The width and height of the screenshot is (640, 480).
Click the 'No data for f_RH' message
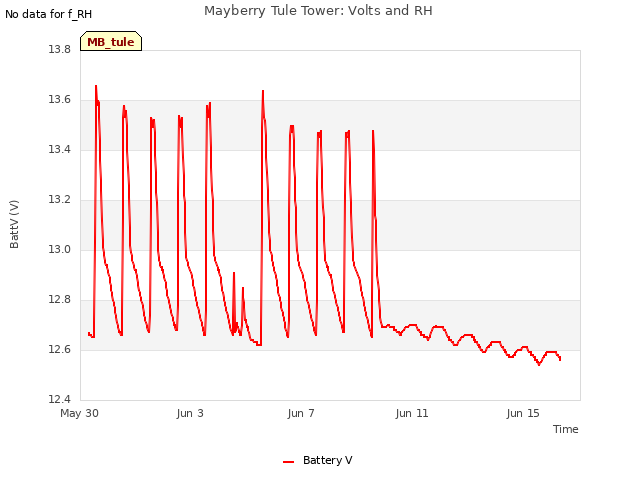click(x=48, y=14)
